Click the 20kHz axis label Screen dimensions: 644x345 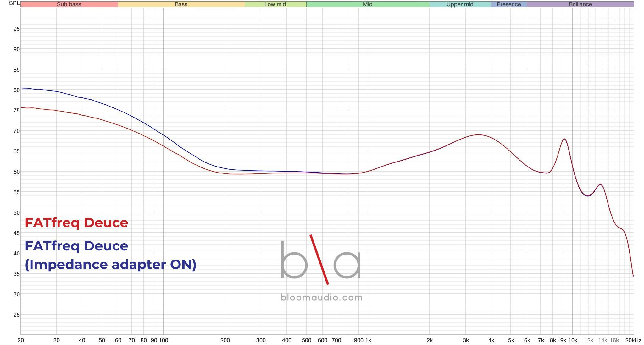(x=633, y=340)
